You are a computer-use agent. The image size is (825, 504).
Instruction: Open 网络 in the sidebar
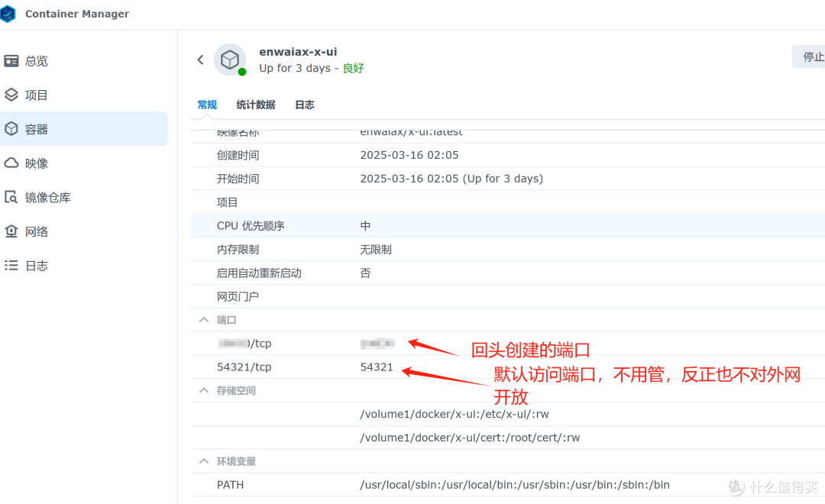(37, 232)
